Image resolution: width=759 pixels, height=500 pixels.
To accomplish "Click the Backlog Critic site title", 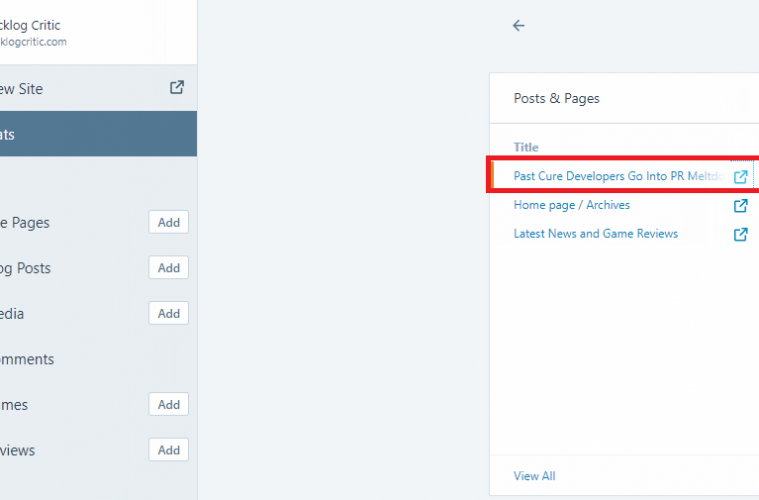I will [30, 25].
